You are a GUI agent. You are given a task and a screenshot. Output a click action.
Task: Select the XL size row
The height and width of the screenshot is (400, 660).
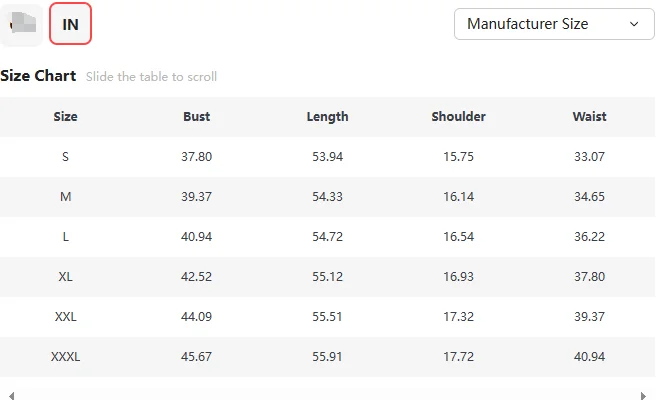[x=327, y=277]
